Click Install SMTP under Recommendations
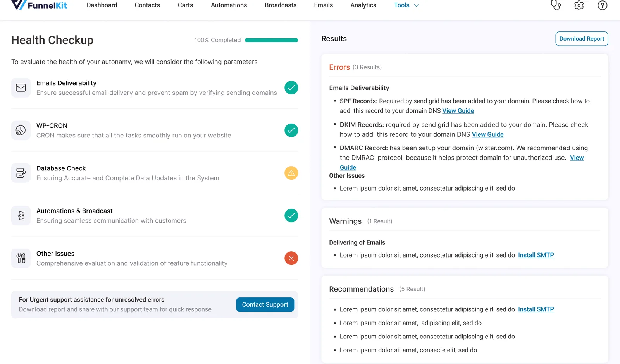Image resolution: width=620 pixels, height=364 pixels. coord(536,309)
